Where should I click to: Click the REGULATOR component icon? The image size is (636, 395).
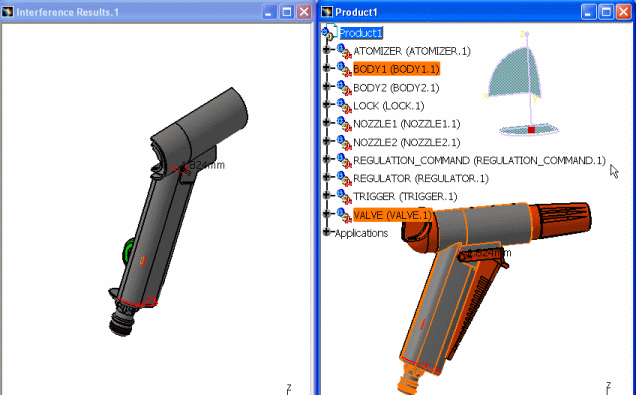pos(344,179)
